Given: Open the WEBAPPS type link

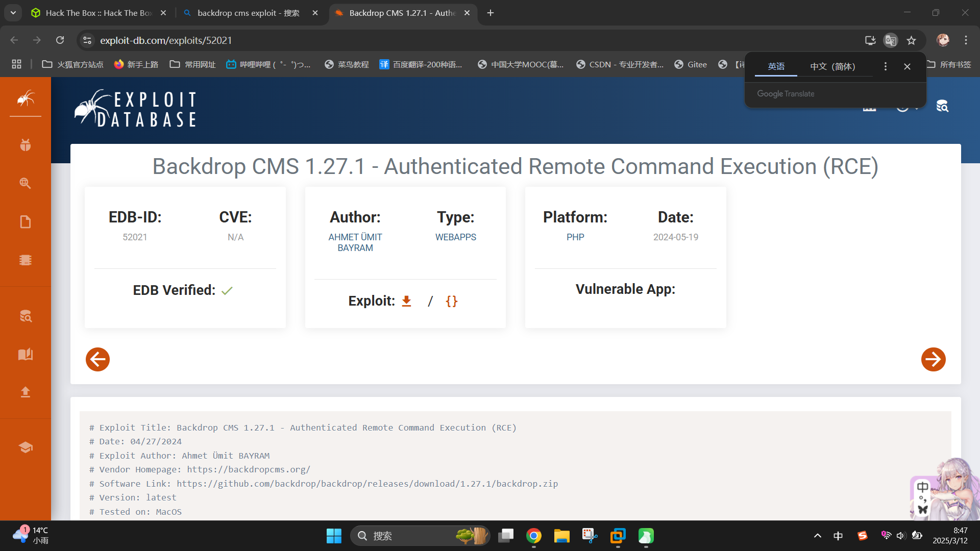Looking at the screenshot, I should click(455, 237).
